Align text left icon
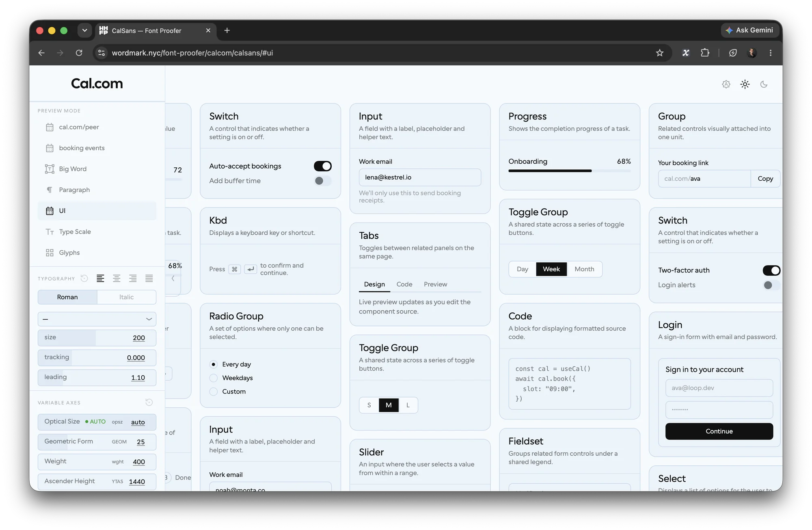Image resolution: width=812 pixels, height=530 pixels. [x=100, y=278]
